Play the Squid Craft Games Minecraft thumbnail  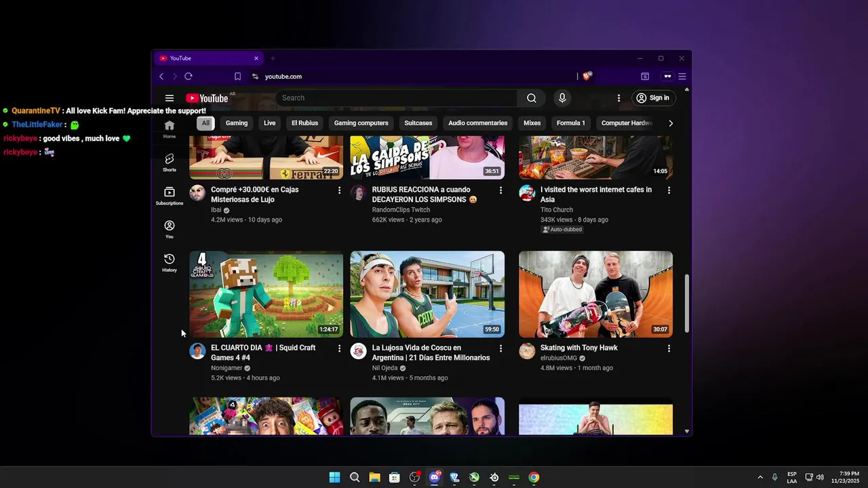[267, 294]
